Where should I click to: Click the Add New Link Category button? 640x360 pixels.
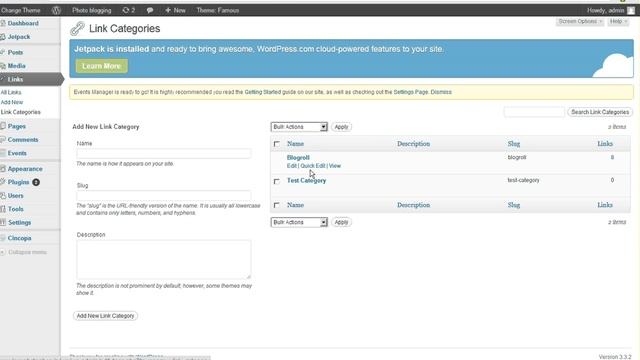(x=105, y=316)
